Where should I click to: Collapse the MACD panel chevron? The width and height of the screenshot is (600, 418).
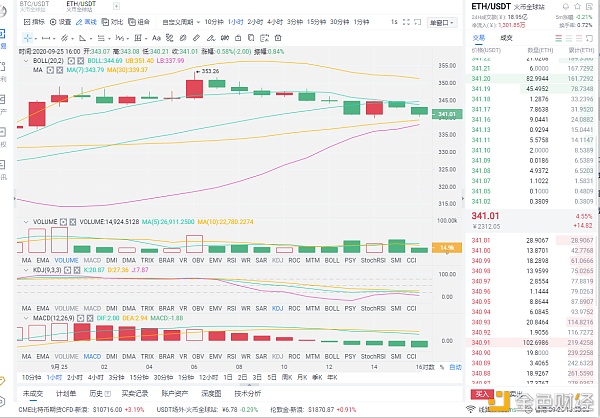coord(26,318)
